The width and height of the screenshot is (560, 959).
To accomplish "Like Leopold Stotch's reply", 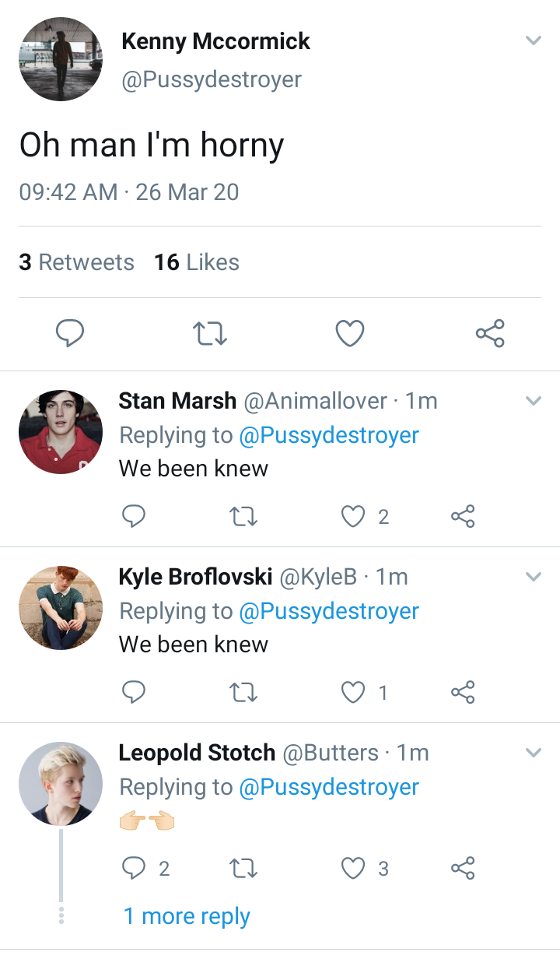I will pos(354,868).
